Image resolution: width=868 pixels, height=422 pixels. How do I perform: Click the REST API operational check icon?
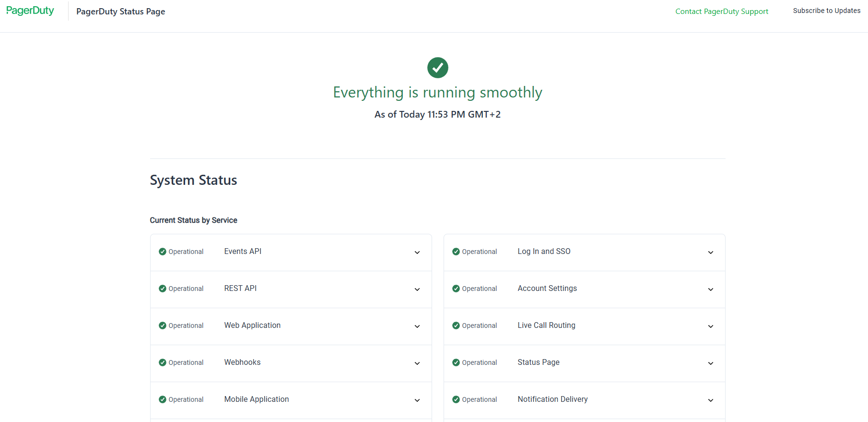point(163,289)
